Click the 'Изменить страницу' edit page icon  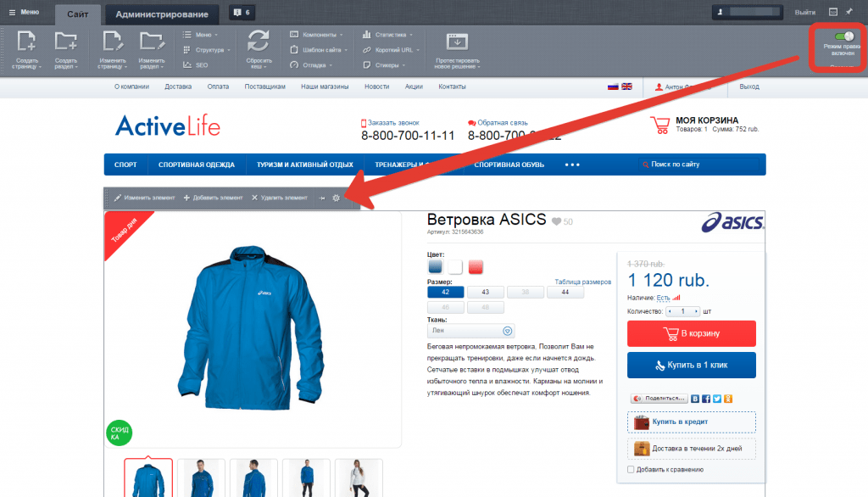[112, 43]
